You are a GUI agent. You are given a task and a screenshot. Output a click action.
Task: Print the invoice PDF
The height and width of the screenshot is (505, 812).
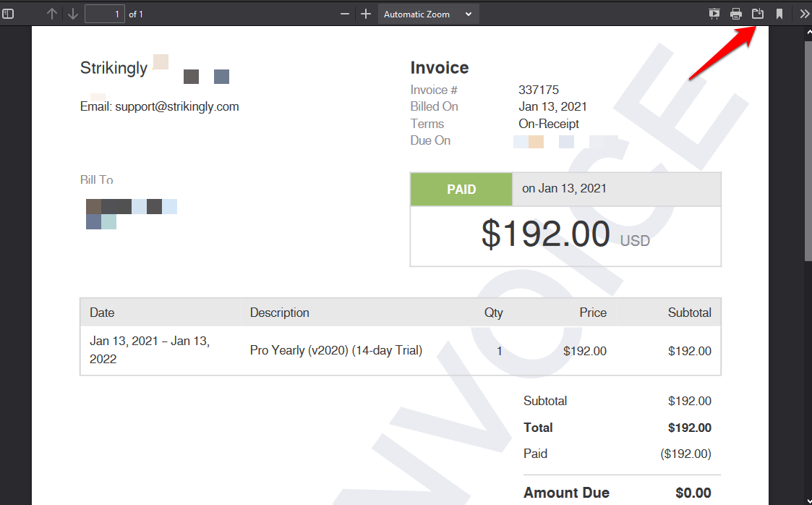[736, 14]
